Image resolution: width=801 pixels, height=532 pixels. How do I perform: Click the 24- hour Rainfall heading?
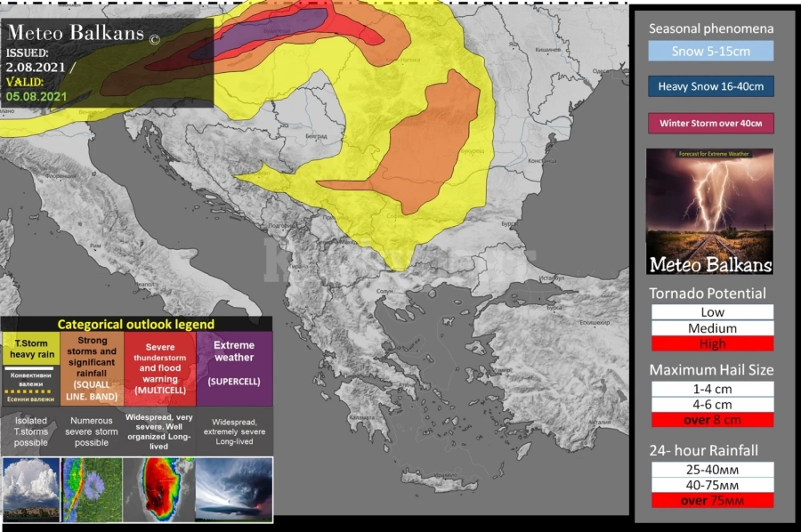(703, 450)
